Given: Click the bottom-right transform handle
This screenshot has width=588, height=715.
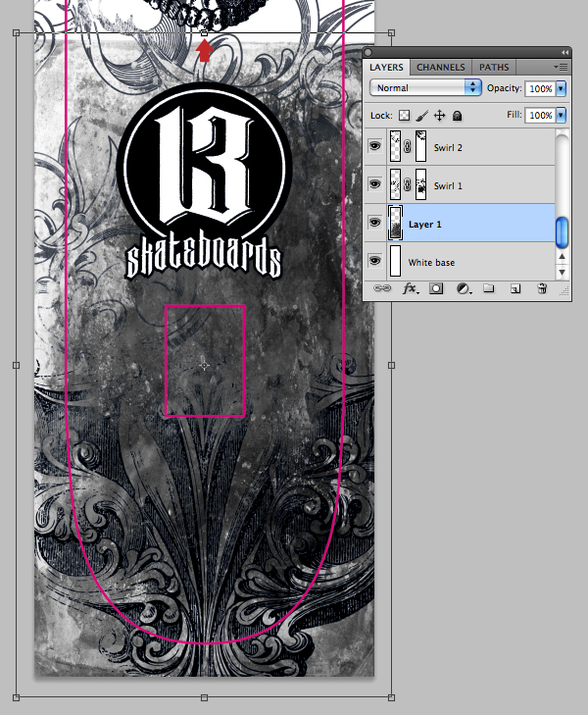Looking at the screenshot, I should (391, 697).
